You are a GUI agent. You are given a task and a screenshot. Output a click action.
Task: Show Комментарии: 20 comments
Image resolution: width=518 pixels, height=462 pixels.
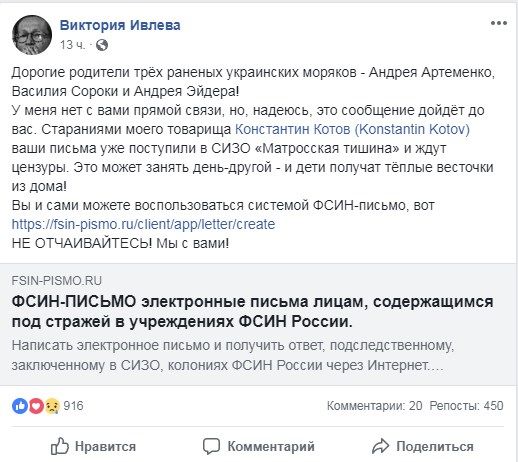(x=374, y=406)
